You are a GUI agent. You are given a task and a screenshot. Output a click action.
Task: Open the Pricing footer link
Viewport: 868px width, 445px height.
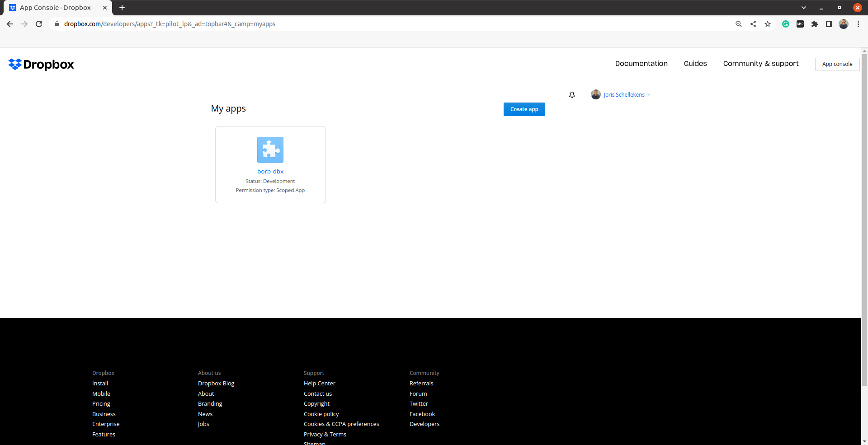101,404
